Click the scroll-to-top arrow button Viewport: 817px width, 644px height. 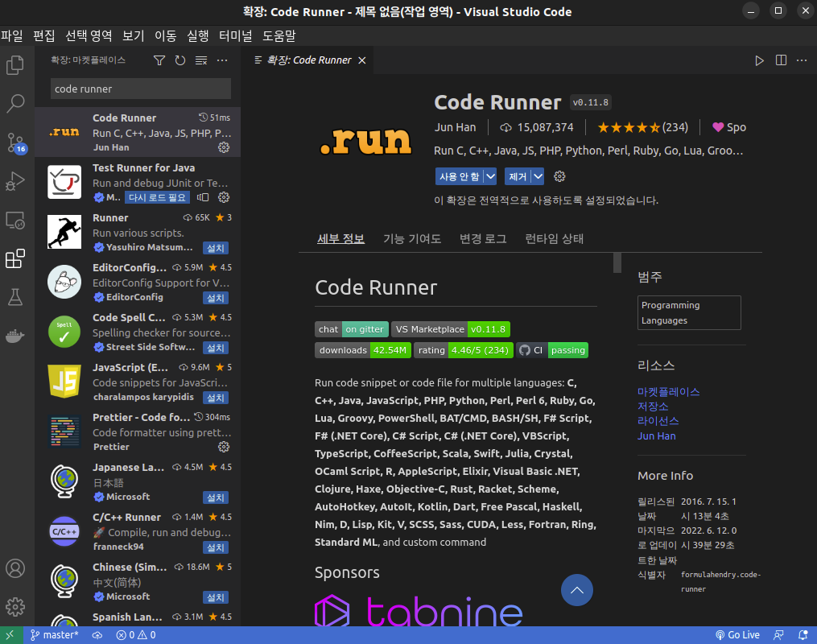pyautogui.click(x=577, y=590)
